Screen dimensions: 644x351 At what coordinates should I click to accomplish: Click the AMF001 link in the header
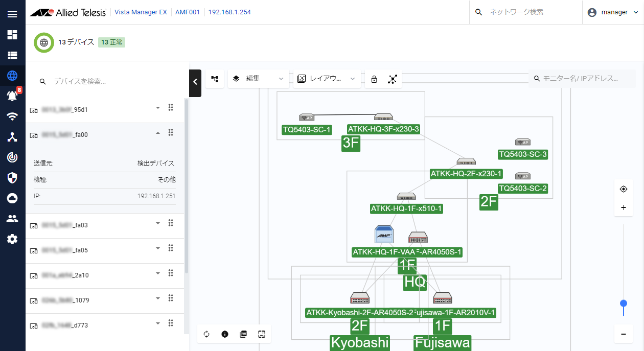(187, 12)
